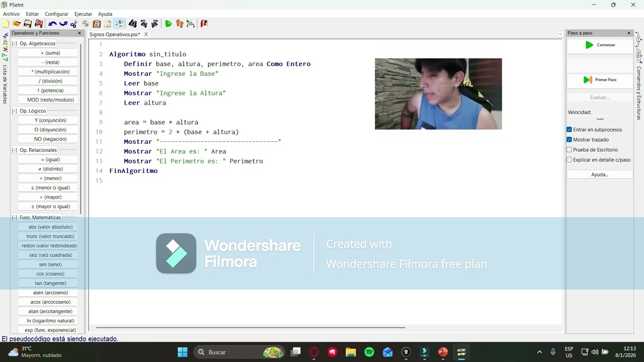Close the Operadores y Funciones panel
644x362 pixels.
[x=79, y=33]
